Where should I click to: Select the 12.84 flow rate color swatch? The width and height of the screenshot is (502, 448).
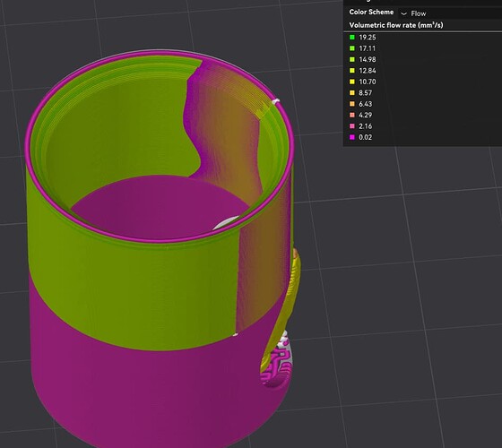tap(352, 71)
